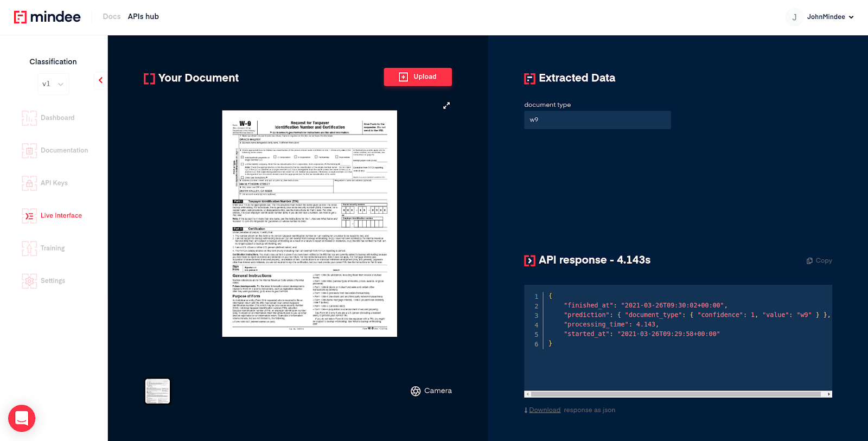Open the JohnMindee account menu

tap(830, 17)
